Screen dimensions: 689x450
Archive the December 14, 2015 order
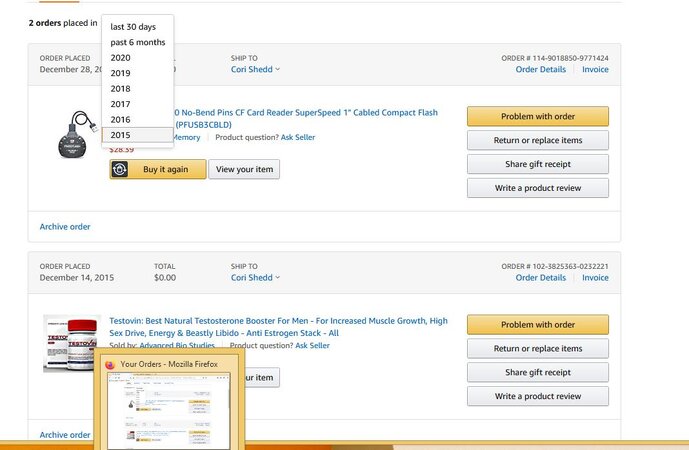(65, 435)
